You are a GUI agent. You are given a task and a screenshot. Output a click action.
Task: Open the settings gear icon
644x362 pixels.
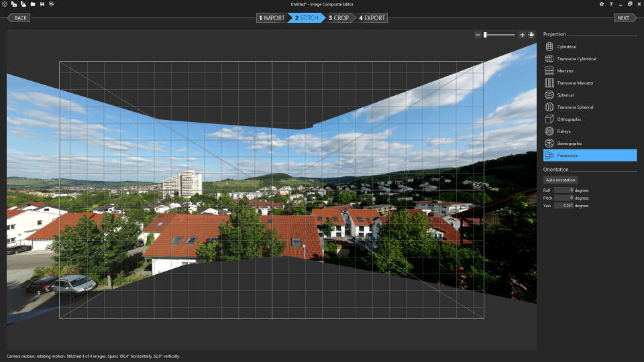601,4
